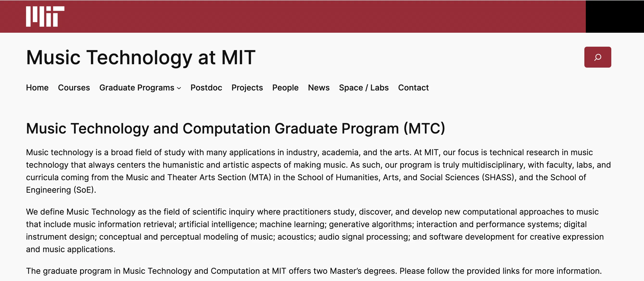Open the Space / Labs page
Image resolution: width=644 pixels, height=281 pixels.
coord(364,88)
